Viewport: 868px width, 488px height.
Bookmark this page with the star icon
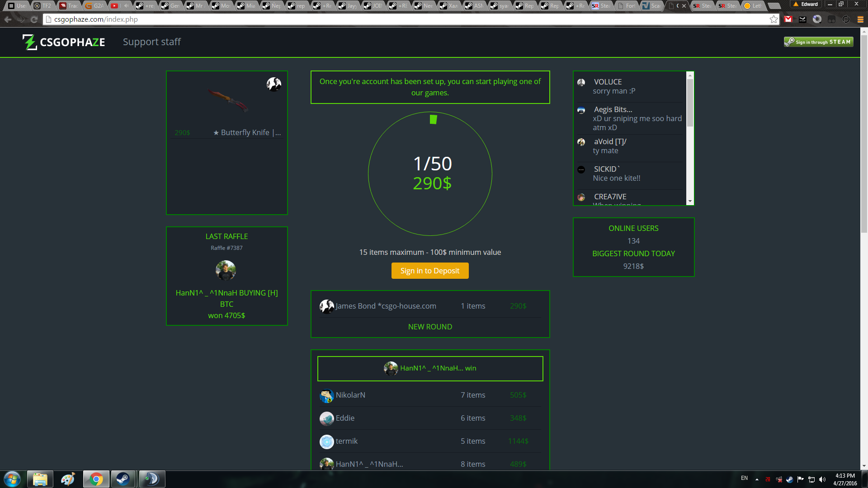coord(774,19)
